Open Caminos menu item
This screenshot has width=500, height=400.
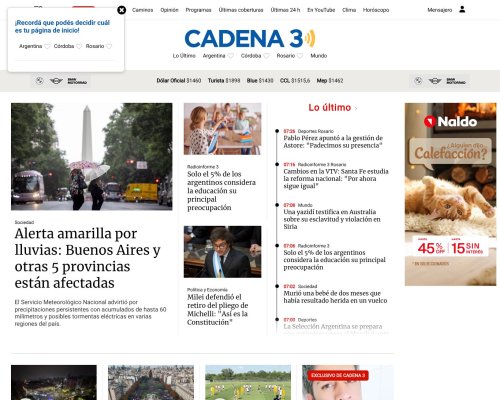(142, 10)
